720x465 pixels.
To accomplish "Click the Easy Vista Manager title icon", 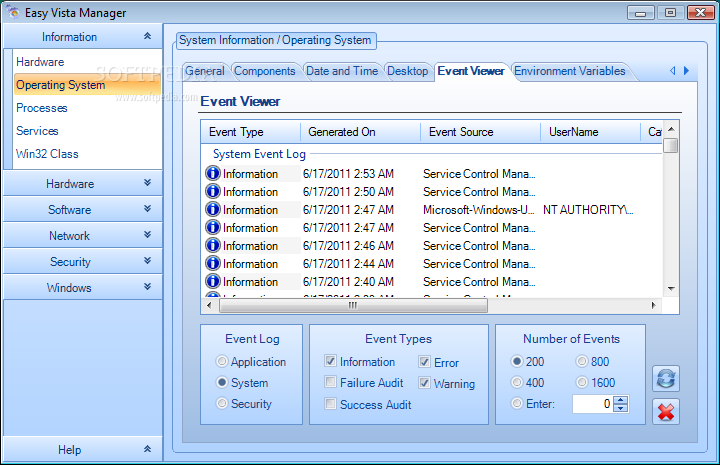I will pyautogui.click(x=13, y=12).
